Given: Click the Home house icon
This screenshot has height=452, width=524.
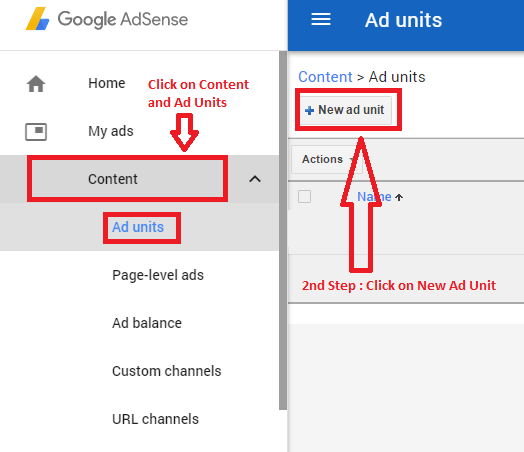Looking at the screenshot, I should (x=36, y=84).
